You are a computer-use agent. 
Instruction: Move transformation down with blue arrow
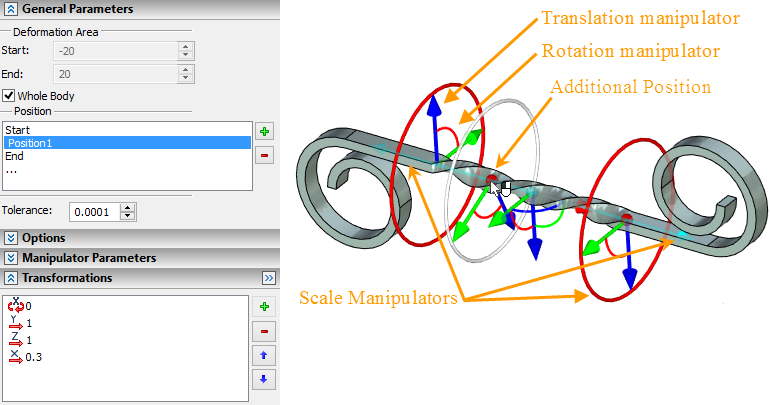[264, 378]
